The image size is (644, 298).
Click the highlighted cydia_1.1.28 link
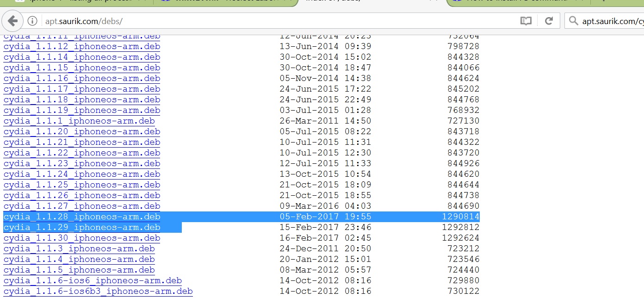[x=82, y=216]
